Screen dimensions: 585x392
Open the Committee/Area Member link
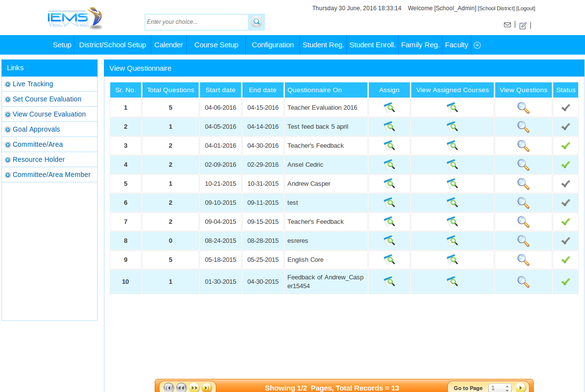point(52,175)
